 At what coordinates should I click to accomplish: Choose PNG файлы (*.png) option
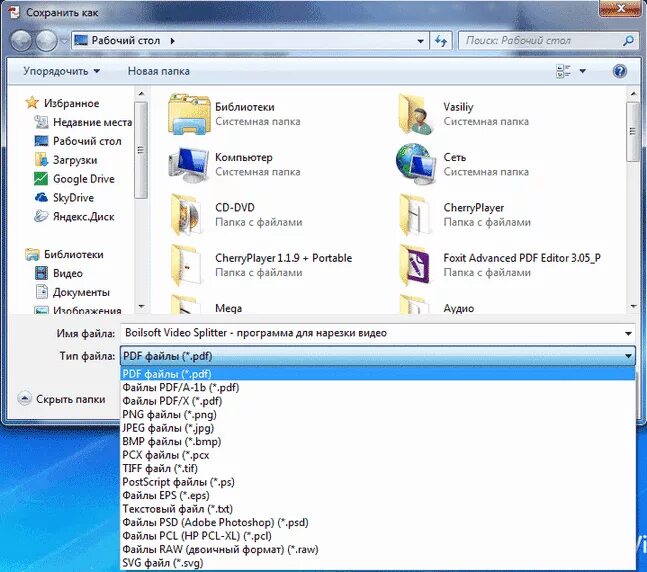pyautogui.click(x=378, y=414)
